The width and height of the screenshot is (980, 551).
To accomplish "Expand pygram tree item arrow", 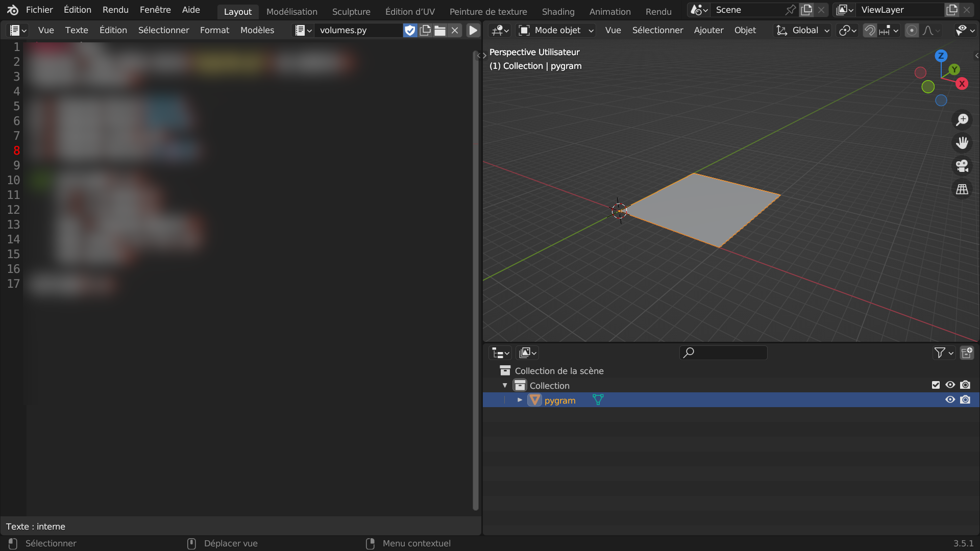I will coord(520,400).
